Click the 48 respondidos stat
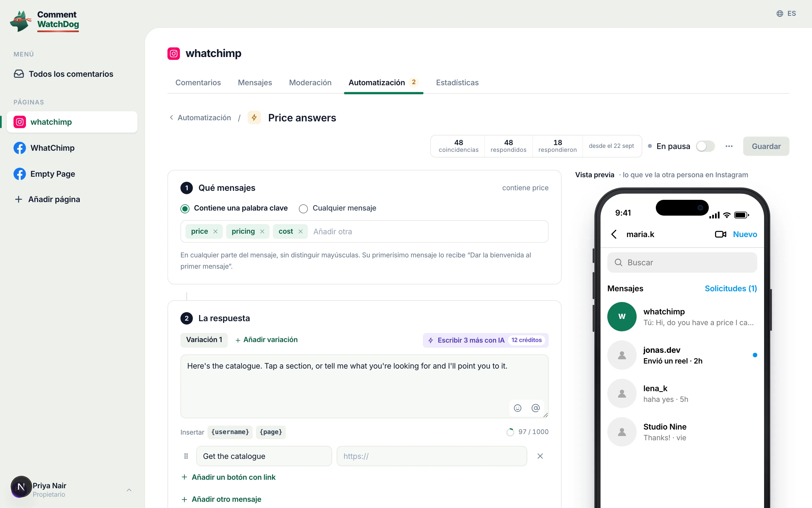Viewport: 812px width, 508px height. coord(508,146)
